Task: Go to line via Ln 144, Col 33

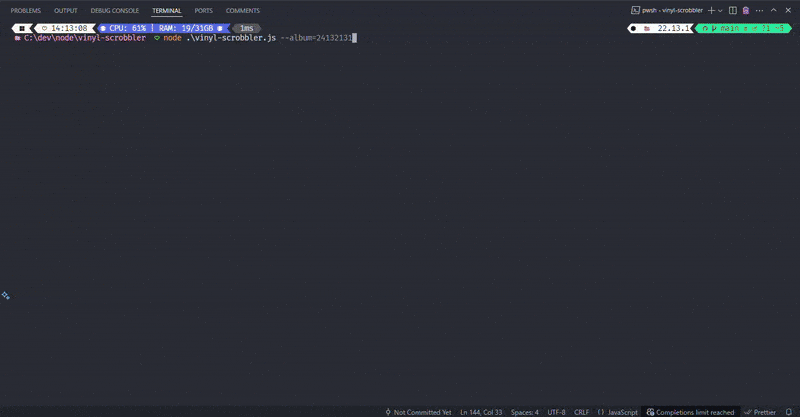Action: click(x=481, y=412)
